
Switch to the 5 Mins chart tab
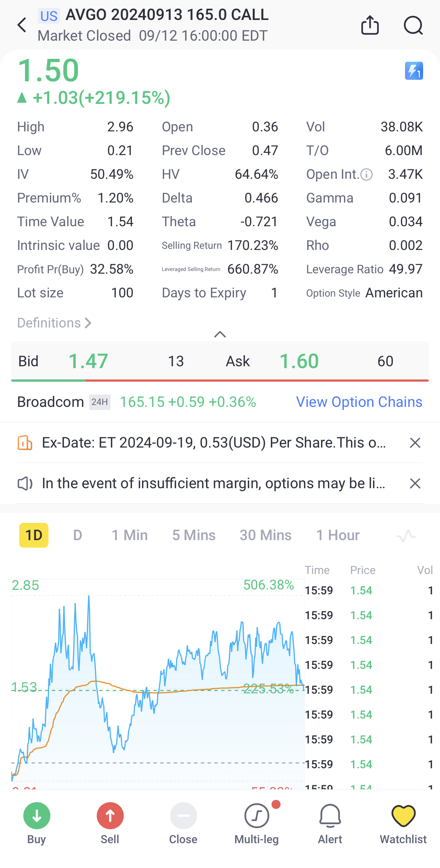click(x=194, y=535)
